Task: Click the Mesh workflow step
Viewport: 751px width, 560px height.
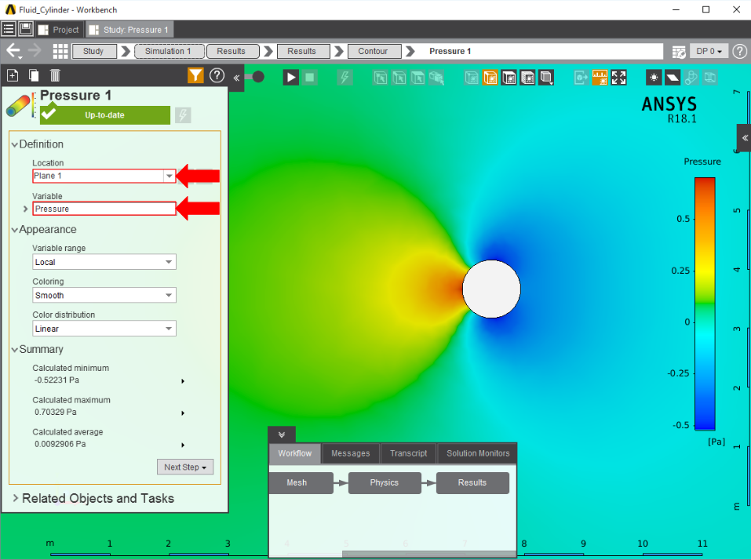Action: pos(301,483)
